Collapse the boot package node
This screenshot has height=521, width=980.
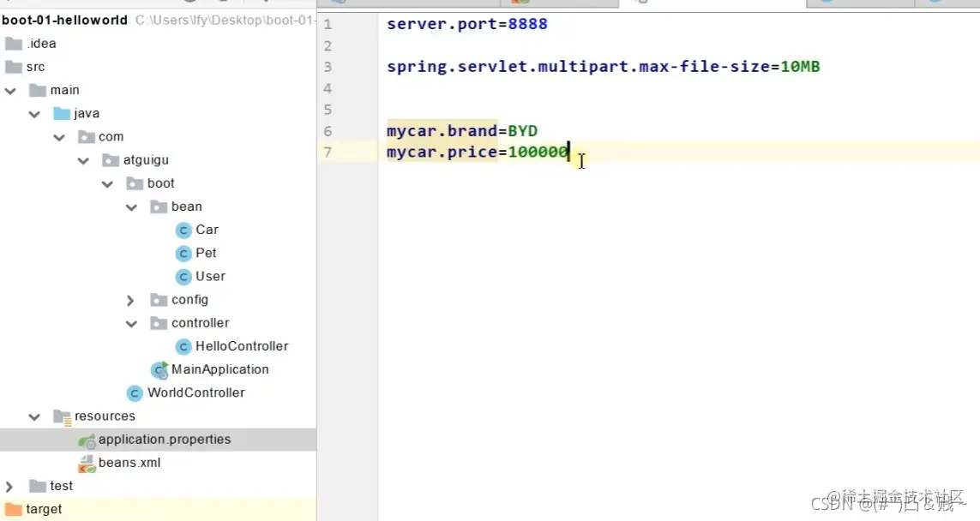point(107,183)
